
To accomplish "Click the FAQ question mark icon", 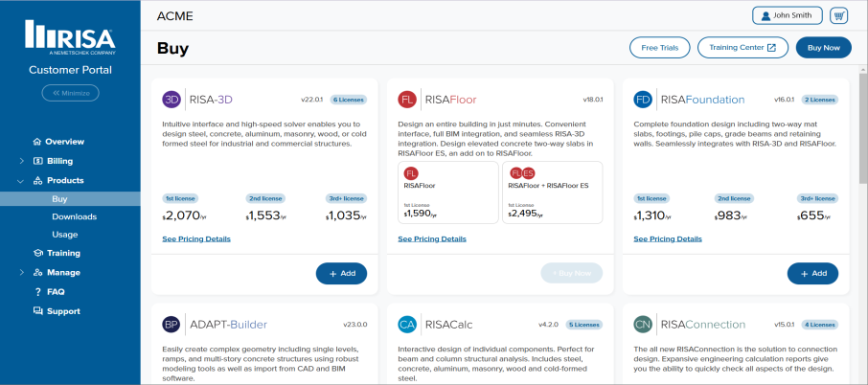I will (37, 291).
